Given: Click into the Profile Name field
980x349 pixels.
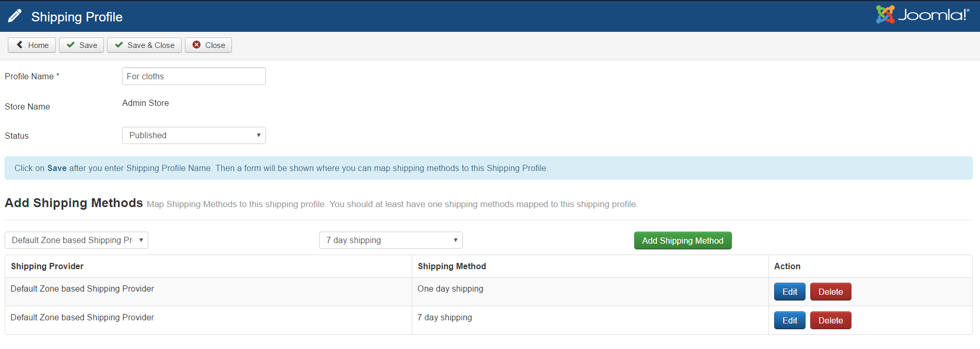Looking at the screenshot, I should point(194,76).
